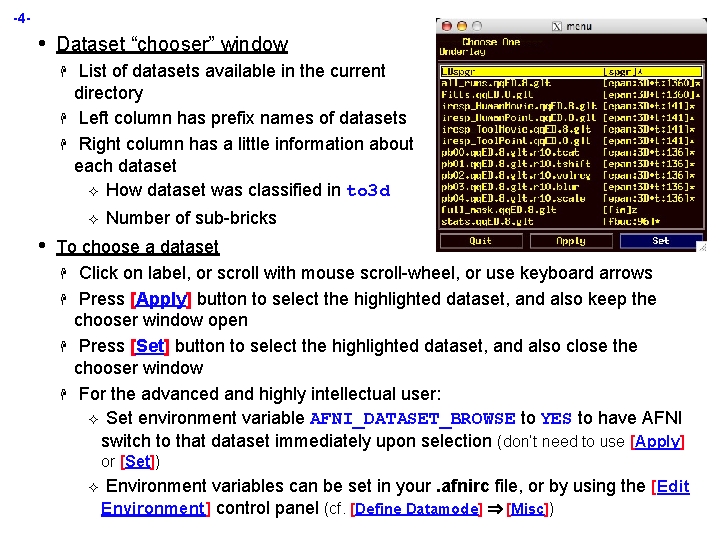Pick the iresp_ToolPoint dataset row

571,141
